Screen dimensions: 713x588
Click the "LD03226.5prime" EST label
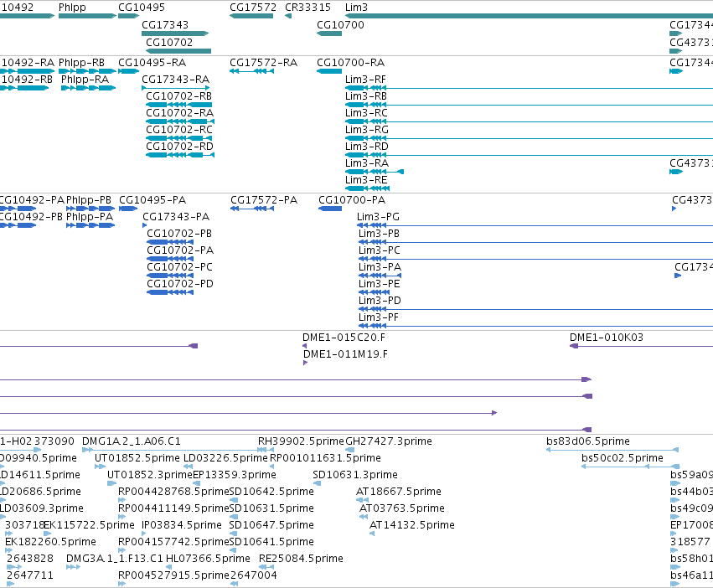225,458
